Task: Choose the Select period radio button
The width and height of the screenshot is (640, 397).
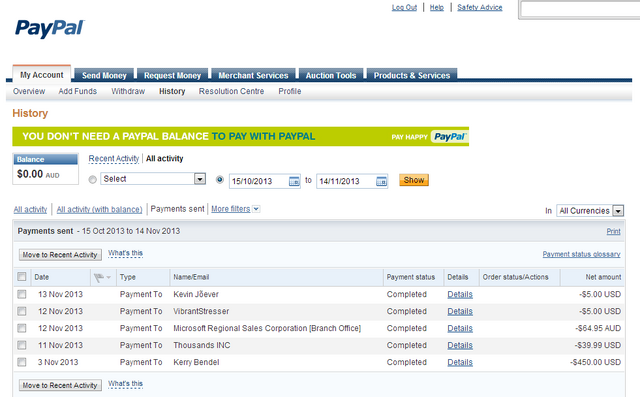Action: [x=93, y=180]
